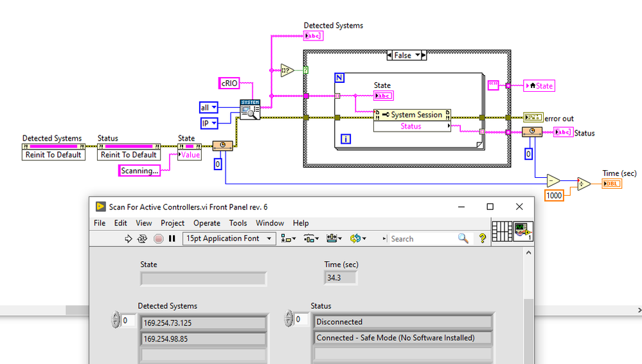Select the Empty Array comparison node
Image resolution: width=642 pixels, height=364 pixels.
(287, 71)
